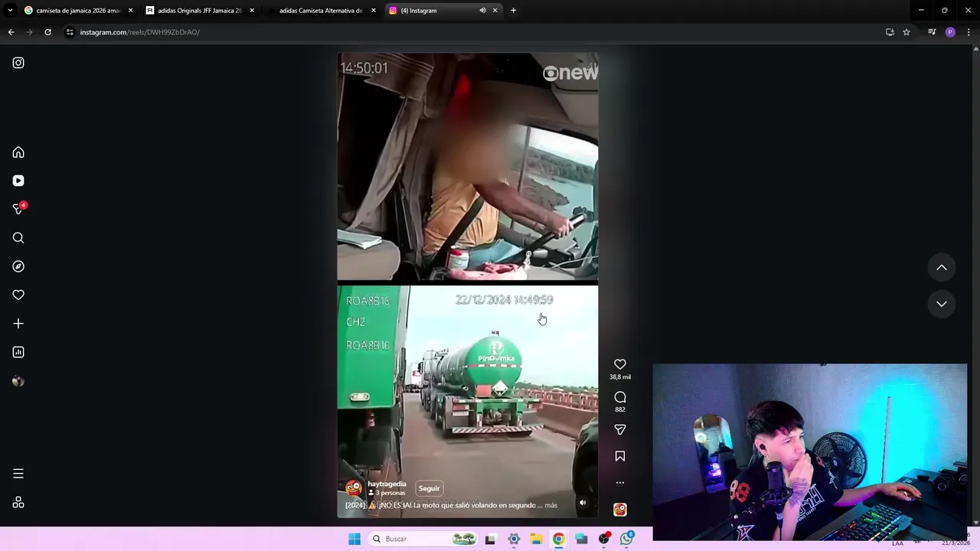Open haytragedia profile name
Screen dimensions: 980x551
click(387, 484)
